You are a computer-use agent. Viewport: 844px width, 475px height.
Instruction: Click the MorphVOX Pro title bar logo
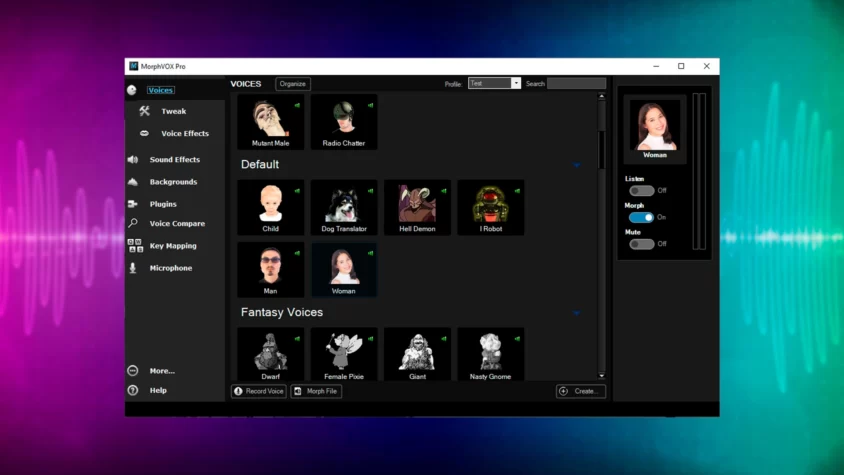click(133, 66)
